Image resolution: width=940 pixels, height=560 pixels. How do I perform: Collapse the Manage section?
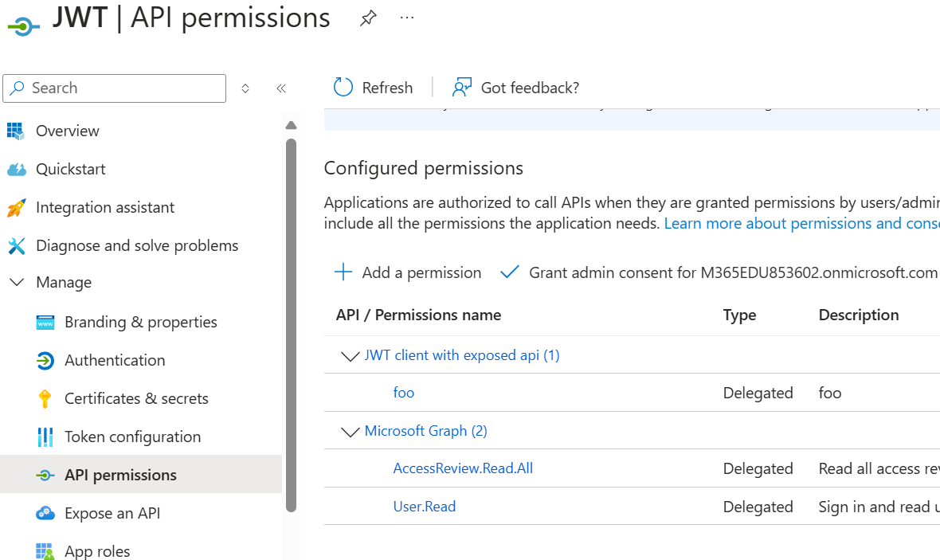tap(17, 283)
